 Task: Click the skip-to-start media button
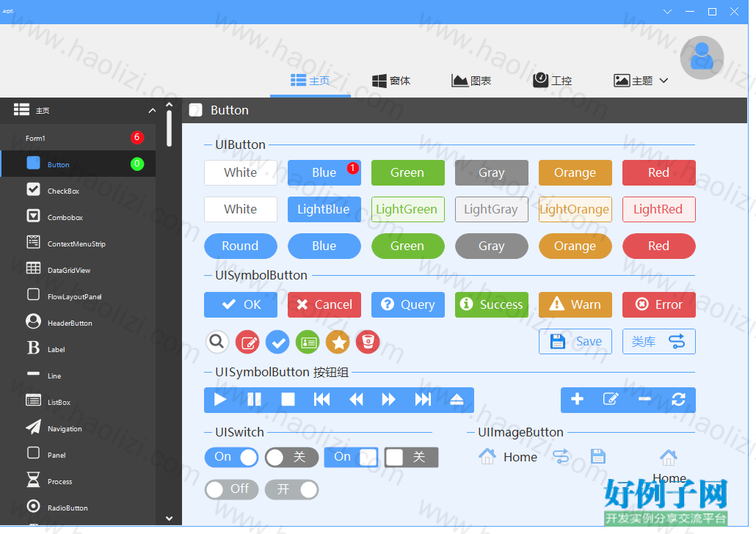point(321,400)
